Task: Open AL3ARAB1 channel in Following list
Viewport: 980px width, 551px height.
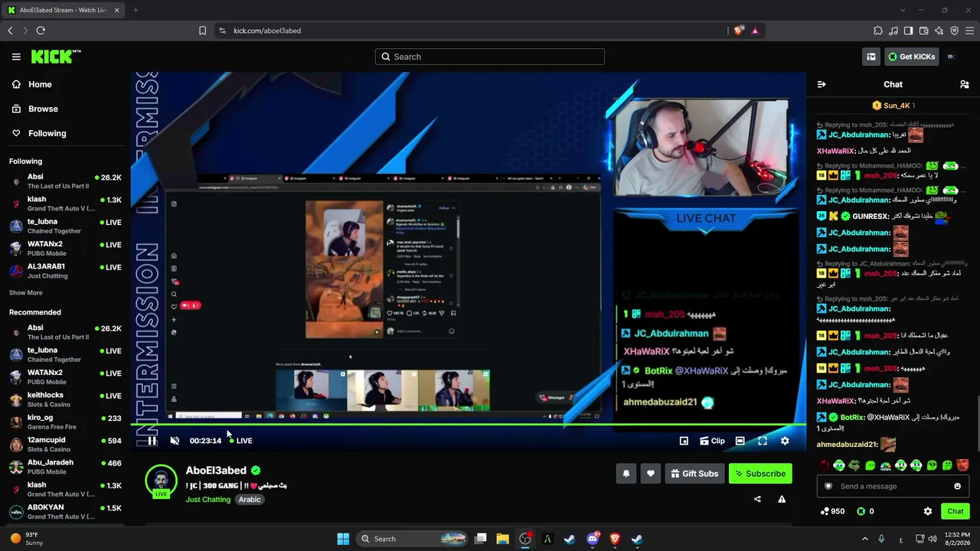Action: 65,271
